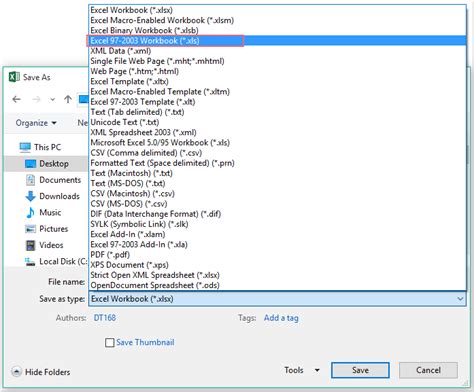Click Hide Folders label
The image size is (474, 392).
pos(48,372)
